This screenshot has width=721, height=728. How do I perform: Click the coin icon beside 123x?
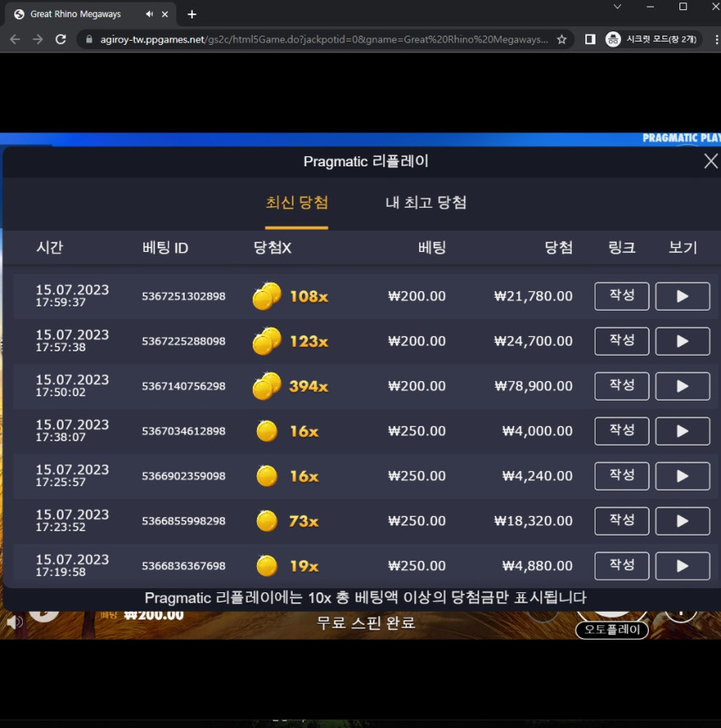coord(267,341)
